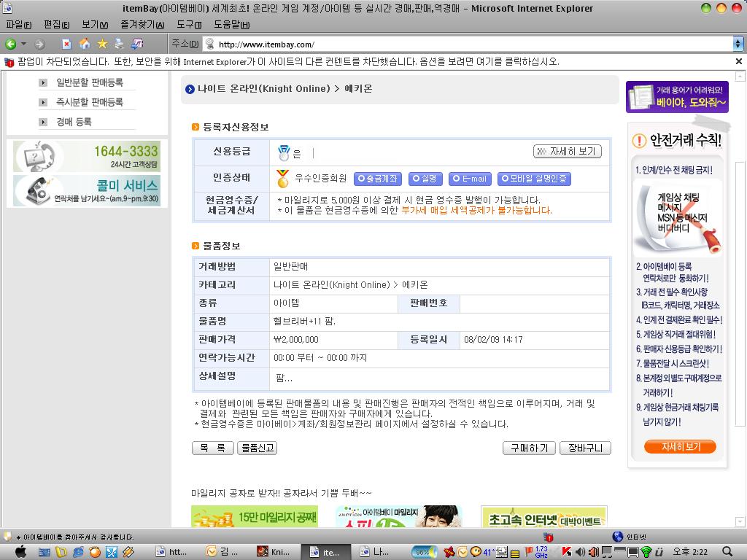747x560 pixels.
Task: Expand the address bar dropdown arrow
Action: [738, 44]
